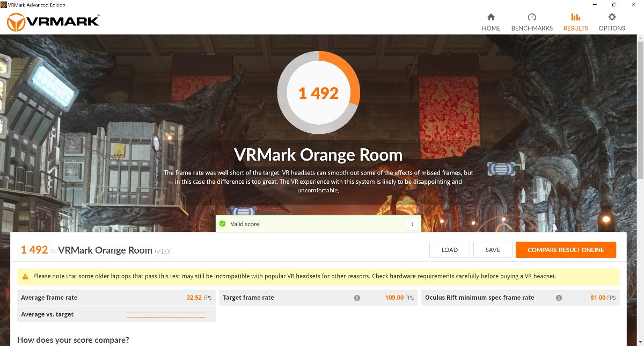This screenshot has height=346, width=644.
Task: Select the Average frame rate row
Action: pyautogui.click(x=116, y=298)
